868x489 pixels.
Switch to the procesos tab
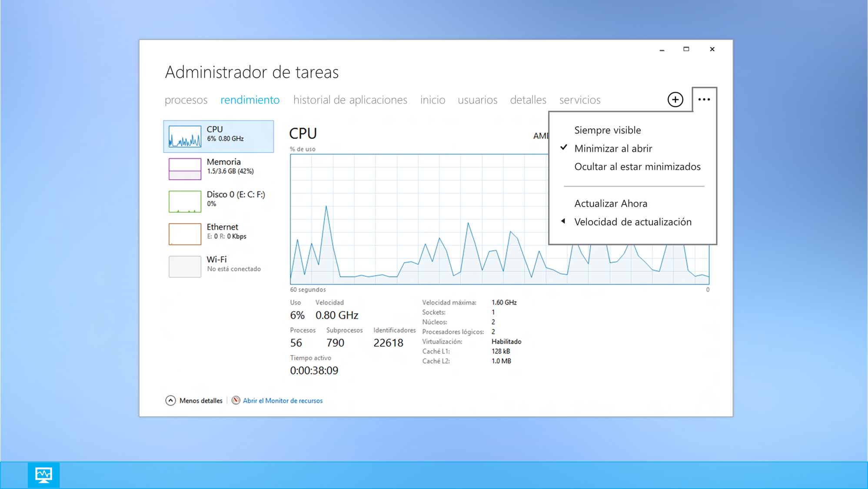[x=186, y=100]
